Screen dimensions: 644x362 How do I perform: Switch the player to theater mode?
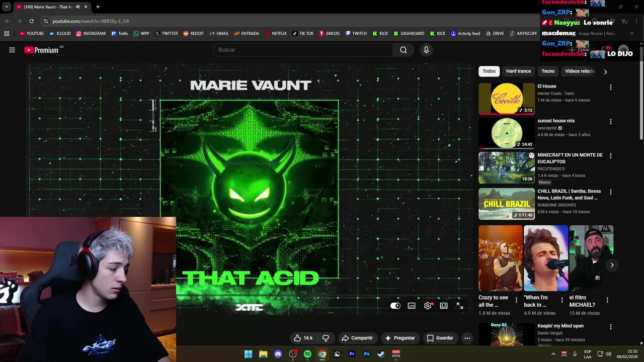[x=444, y=306]
